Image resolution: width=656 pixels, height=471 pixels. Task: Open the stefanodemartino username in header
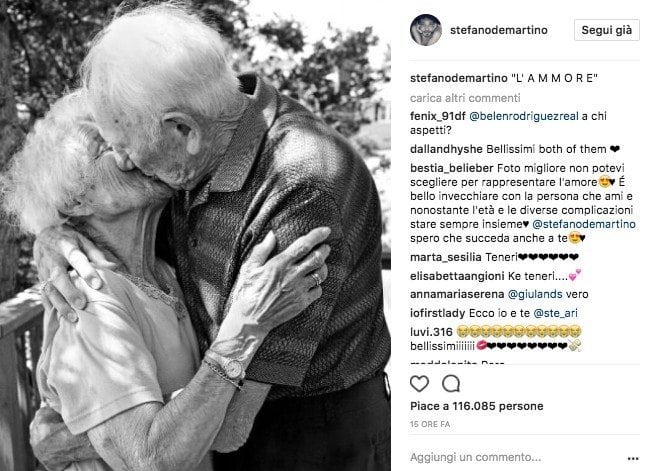pyautogui.click(x=499, y=30)
